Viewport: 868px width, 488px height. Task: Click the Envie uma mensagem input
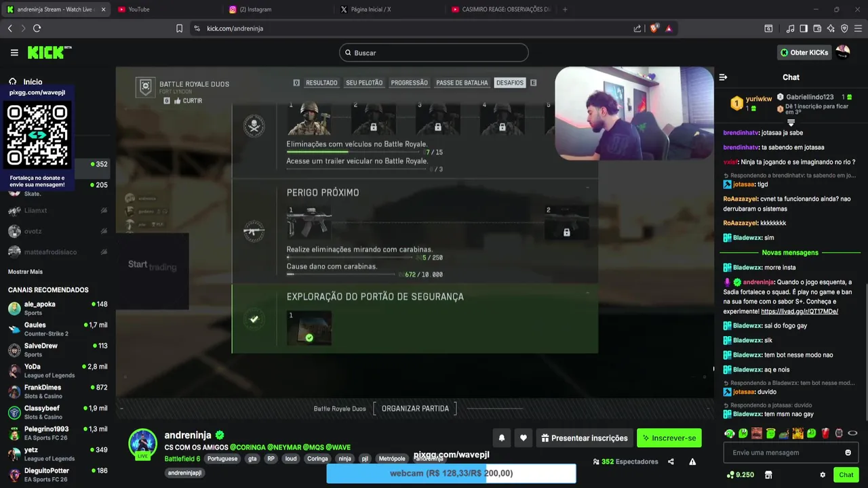tap(791, 453)
